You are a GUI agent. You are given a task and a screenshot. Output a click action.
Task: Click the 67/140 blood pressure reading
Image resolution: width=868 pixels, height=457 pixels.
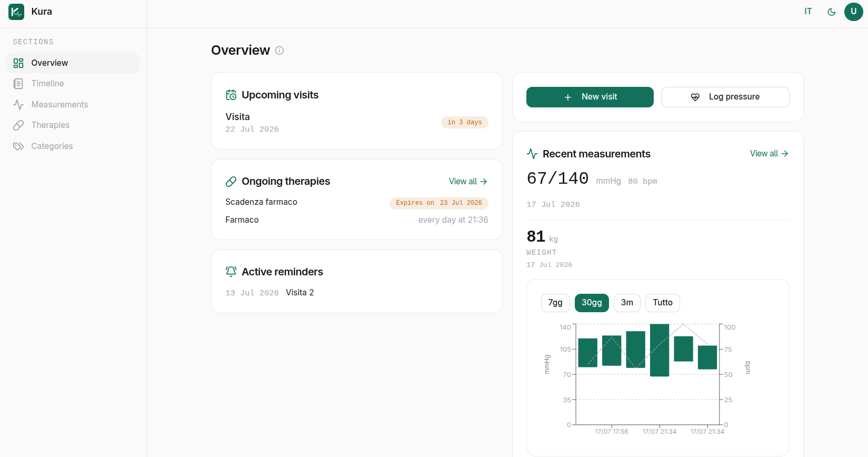click(x=558, y=178)
